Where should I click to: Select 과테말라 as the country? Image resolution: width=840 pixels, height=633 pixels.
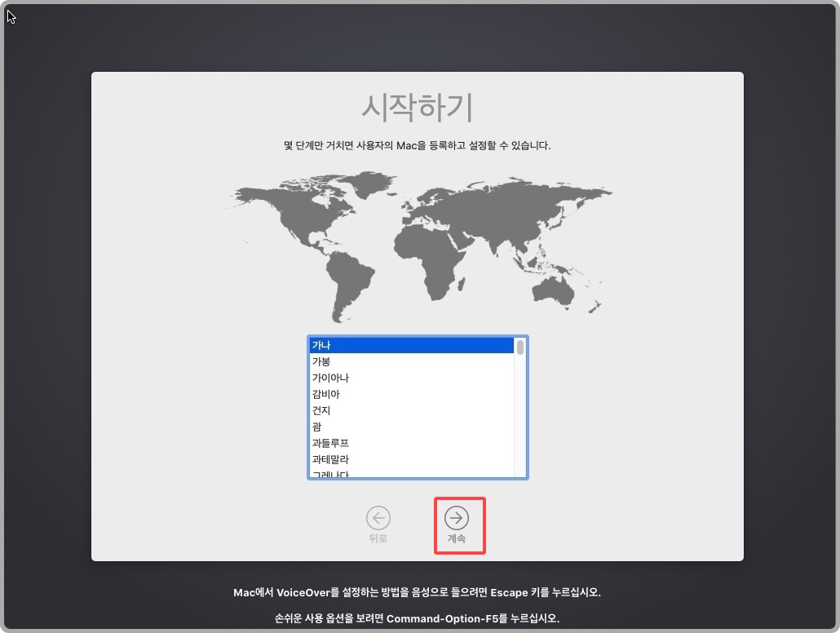click(367, 459)
